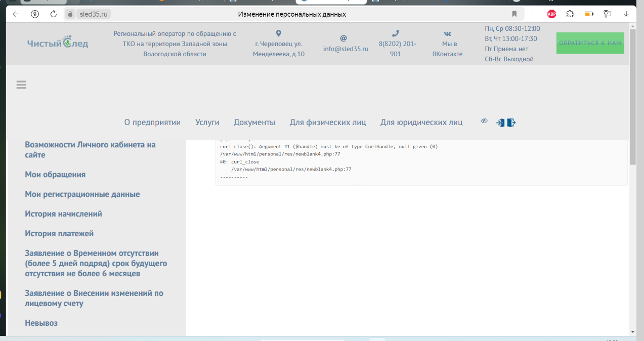Click the info@sled35.ru email link
644x341 pixels.
tap(346, 49)
